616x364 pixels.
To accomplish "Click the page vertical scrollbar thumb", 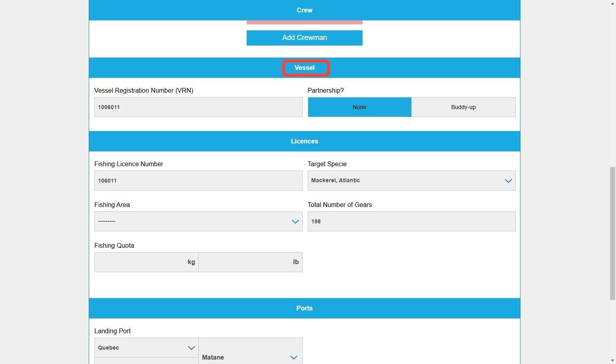I will coord(612,234).
